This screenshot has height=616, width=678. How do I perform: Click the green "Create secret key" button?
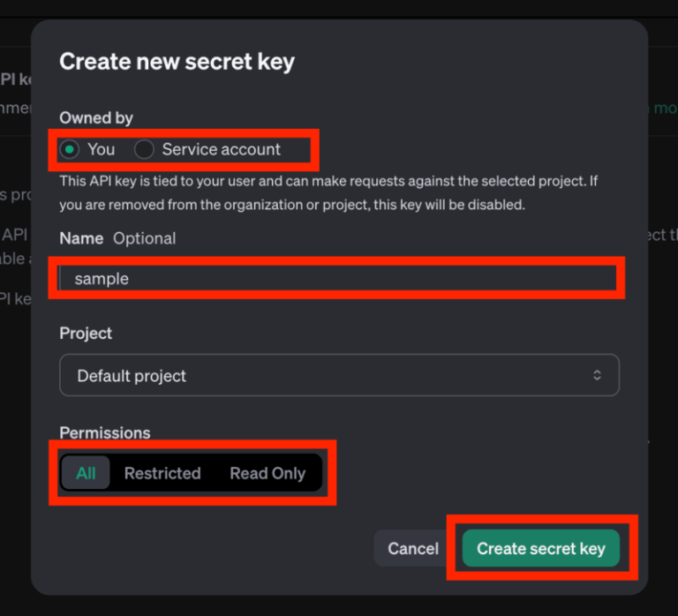click(x=540, y=548)
